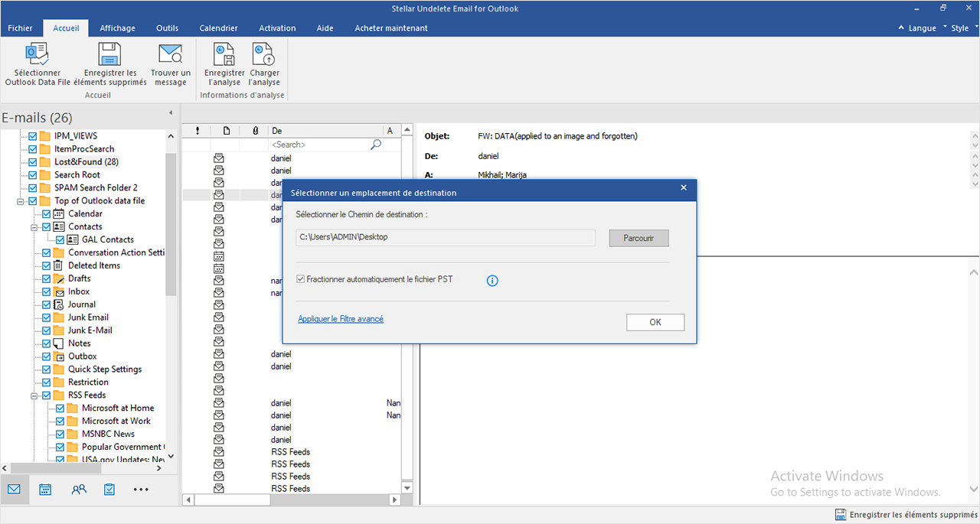Uncheck the Search Root folder checkbox

pos(32,175)
